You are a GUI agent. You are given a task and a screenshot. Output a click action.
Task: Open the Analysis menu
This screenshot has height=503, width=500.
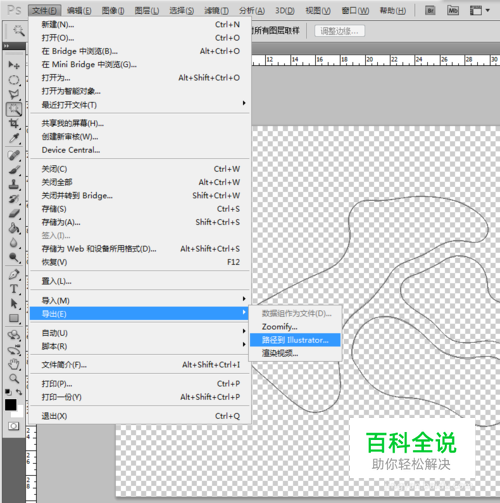(252, 11)
